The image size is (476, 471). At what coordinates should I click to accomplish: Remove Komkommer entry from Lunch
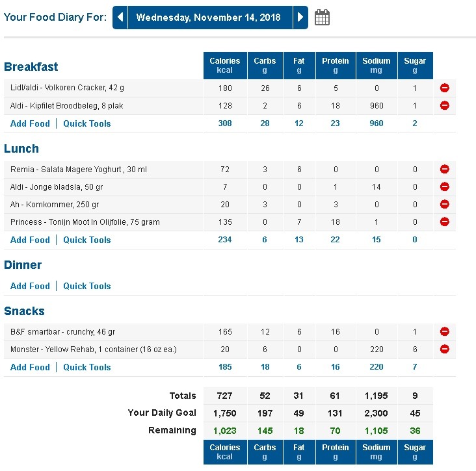[x=445, y=204]
